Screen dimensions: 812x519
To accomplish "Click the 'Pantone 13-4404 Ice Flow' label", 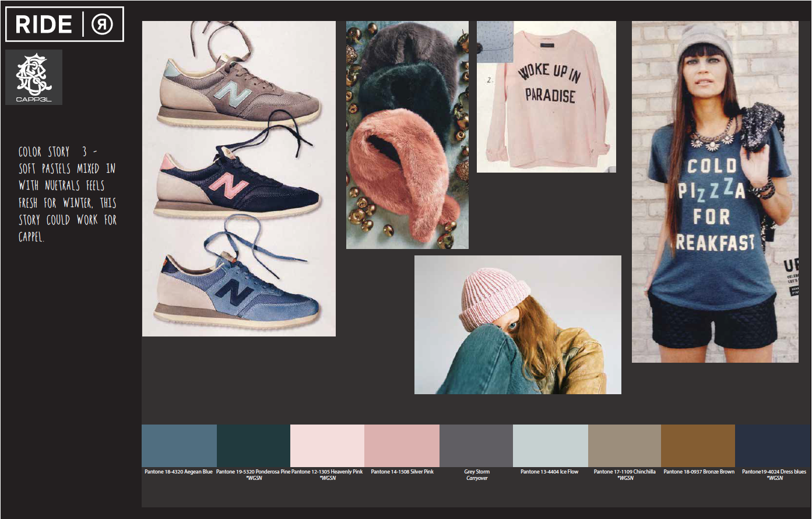I will click(x=550, y=472).
